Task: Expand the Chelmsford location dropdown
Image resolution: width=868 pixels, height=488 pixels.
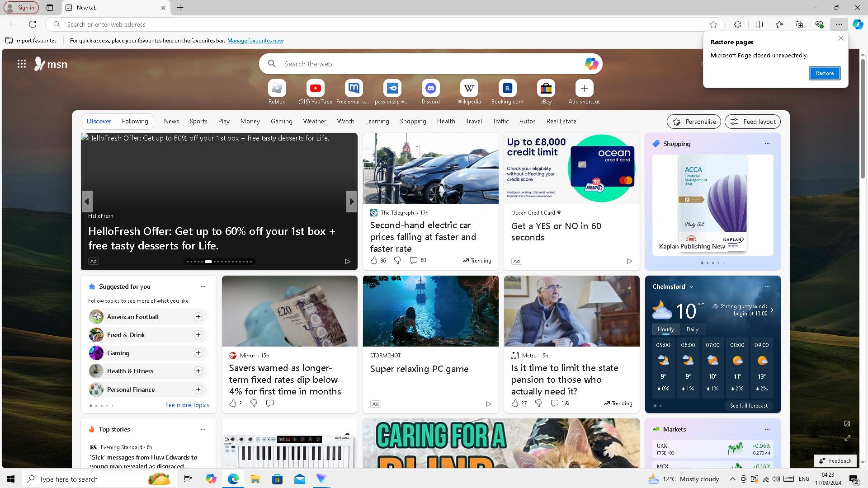Action: 691,287
